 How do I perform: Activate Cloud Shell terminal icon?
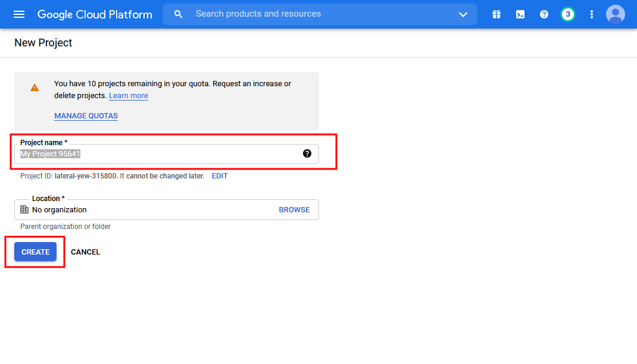click(x=520, y=15)
